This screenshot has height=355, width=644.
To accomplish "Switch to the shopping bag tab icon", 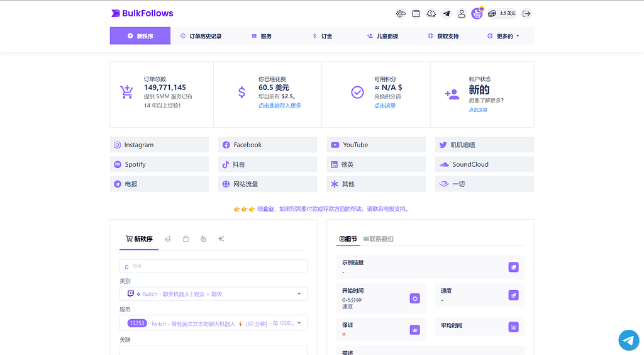I will click(186, 239).
